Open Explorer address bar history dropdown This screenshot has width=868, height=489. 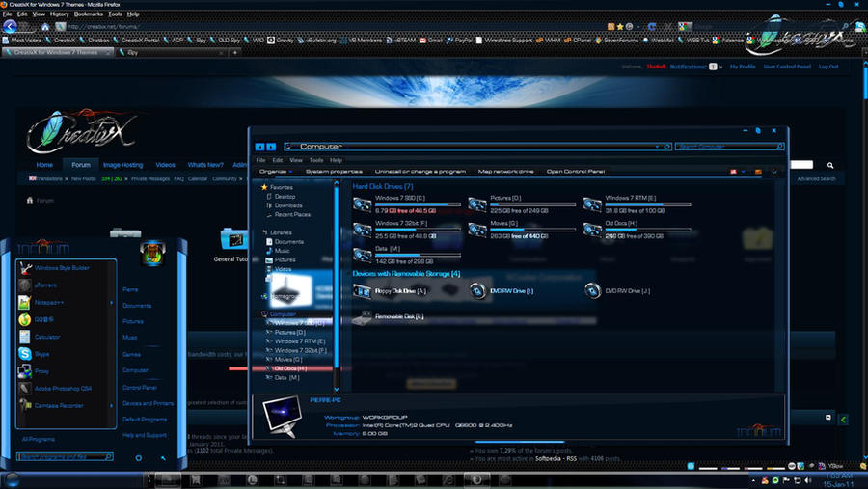click(x=657, y=147)
